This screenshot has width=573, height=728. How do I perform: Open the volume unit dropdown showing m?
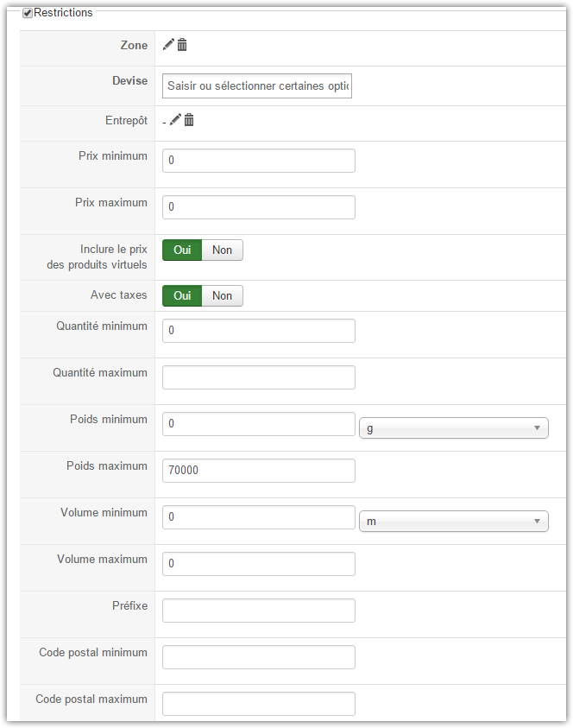coord(454,522)
